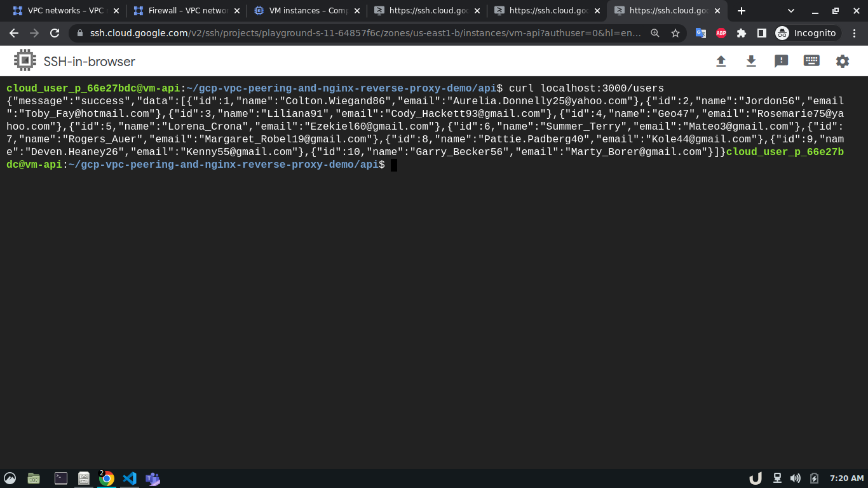This screenshot has height=488, width=868.
Task: Open the file manager from the taskbar
Action: click(x=34, y=478)
